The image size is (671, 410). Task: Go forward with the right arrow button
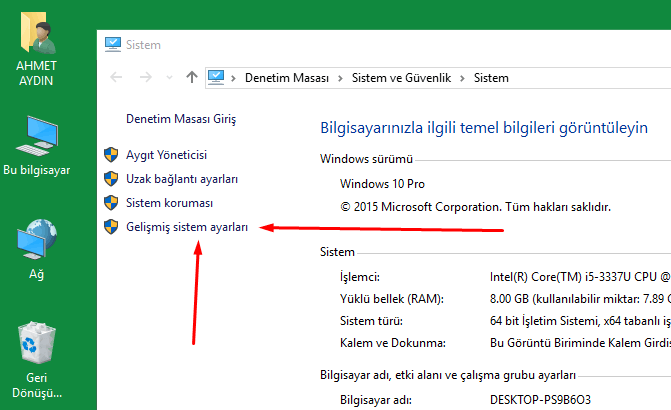point(145,77)
